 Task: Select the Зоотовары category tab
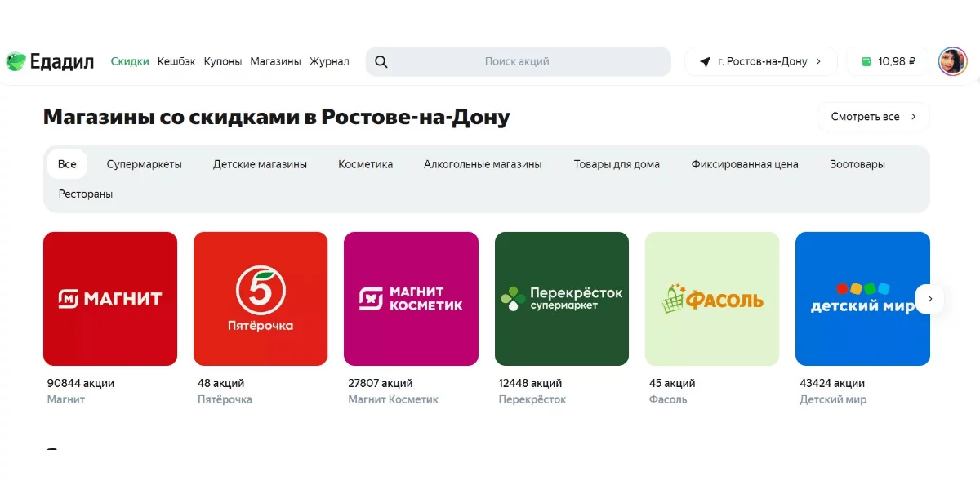pyautogui.click(x=857, y=164)
